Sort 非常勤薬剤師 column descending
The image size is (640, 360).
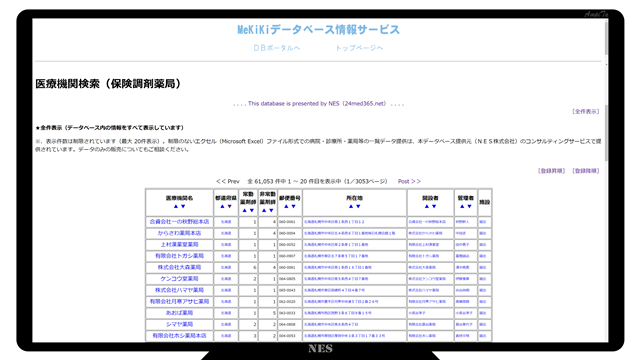click(271, 211)
